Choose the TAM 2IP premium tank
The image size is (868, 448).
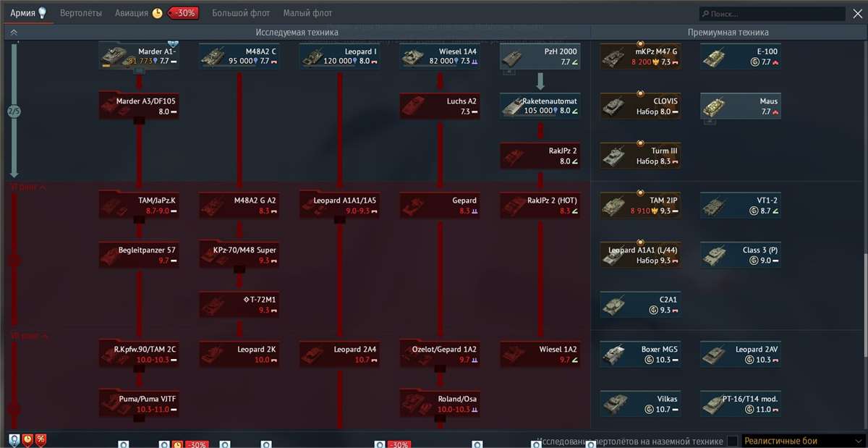640,205
